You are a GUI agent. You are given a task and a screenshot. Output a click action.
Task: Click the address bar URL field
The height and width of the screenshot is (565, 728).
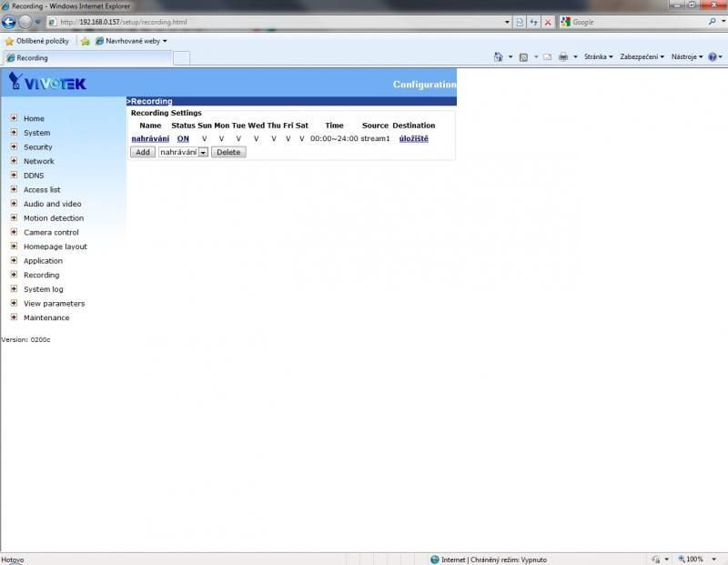273,22
